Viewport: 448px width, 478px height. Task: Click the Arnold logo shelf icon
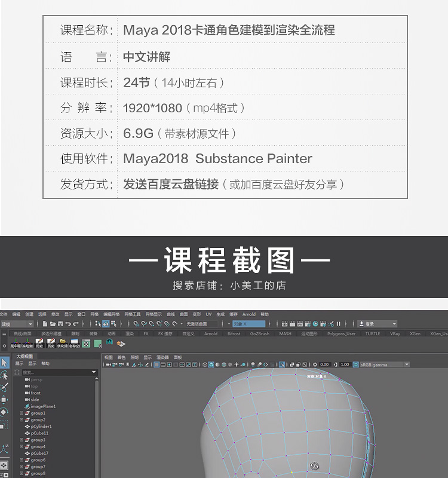[110, 342]
